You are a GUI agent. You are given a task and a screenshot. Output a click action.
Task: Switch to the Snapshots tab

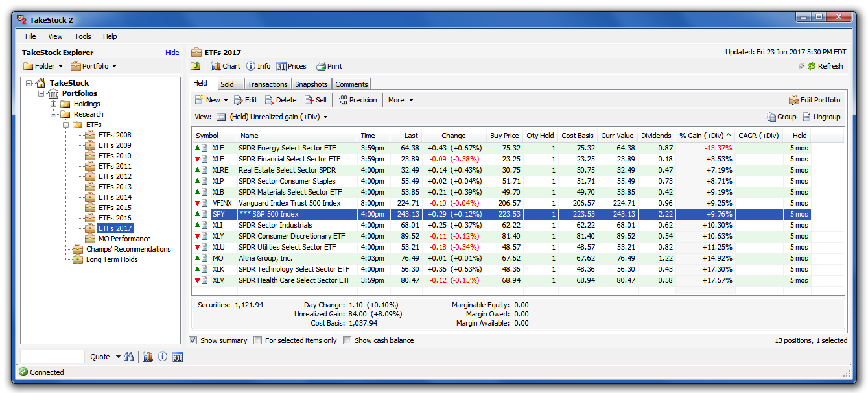[x=311, y=84]
